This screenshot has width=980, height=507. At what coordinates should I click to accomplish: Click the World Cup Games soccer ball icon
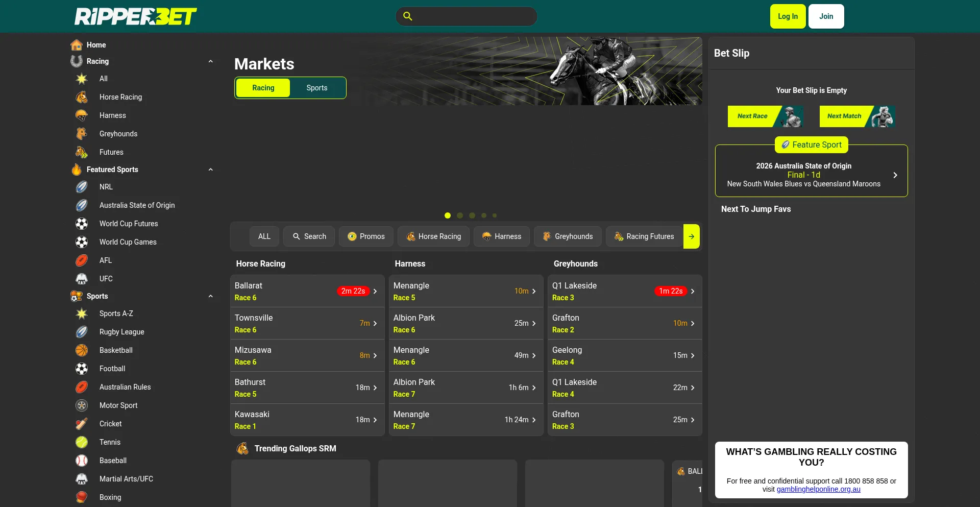click(x=82, y=242)
